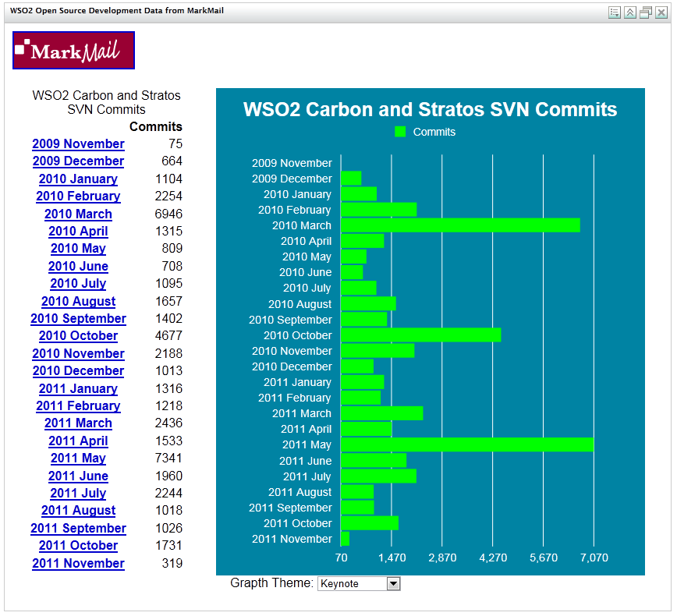Select the 2011 October link
Image resolution: width=677 pixels, height=616 pixels.
[78, 545]
